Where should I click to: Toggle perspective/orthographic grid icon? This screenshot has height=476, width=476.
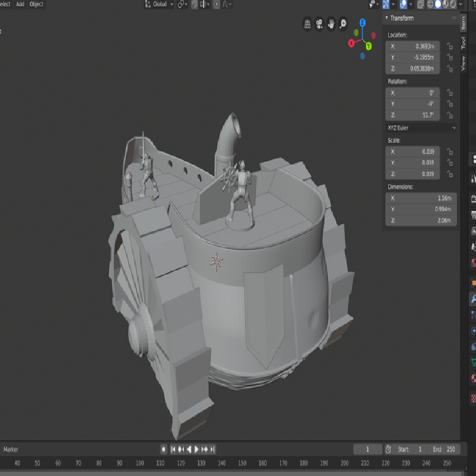click(307, 24)
